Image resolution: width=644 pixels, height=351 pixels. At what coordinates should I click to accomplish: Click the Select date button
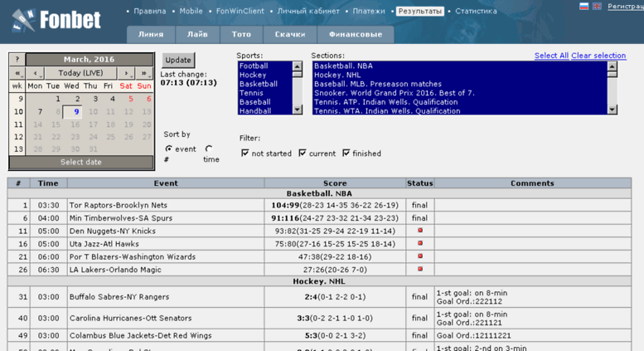(81, 162)
